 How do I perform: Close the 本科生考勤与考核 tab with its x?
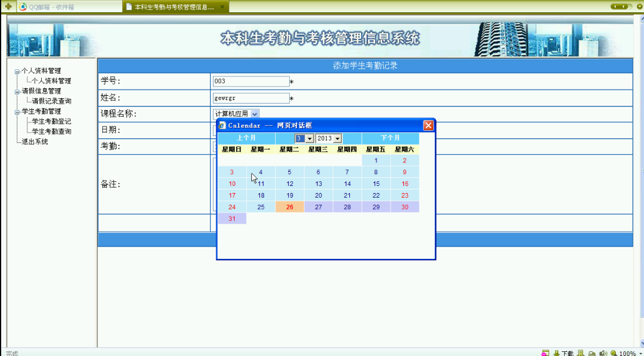click(x=222, y=7)
